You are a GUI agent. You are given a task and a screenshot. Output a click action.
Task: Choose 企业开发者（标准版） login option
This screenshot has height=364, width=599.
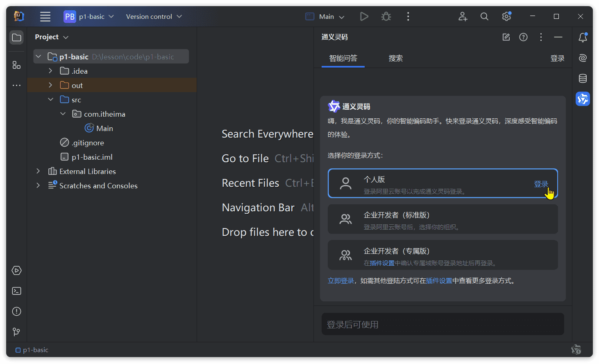click(443, 219)
